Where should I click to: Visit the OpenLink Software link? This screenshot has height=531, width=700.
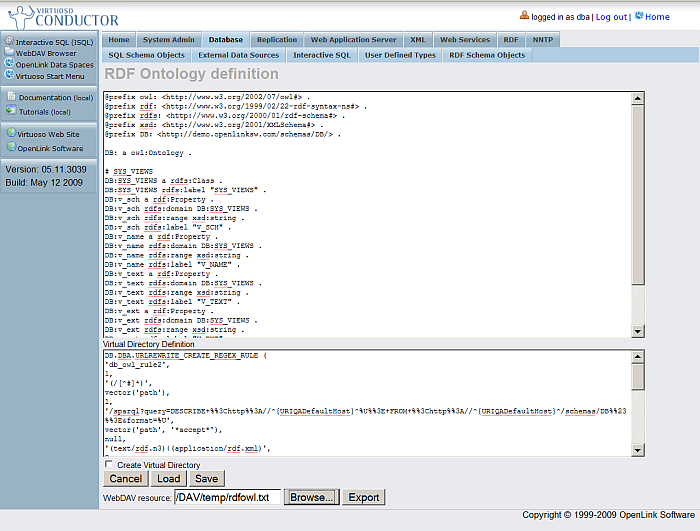pos(50,148)
